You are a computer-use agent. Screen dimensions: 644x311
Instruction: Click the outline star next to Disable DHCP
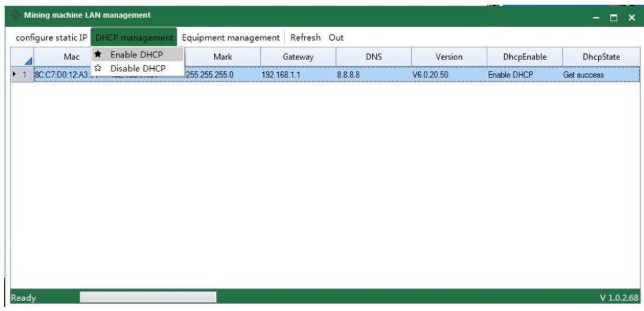tap(98, 68)
